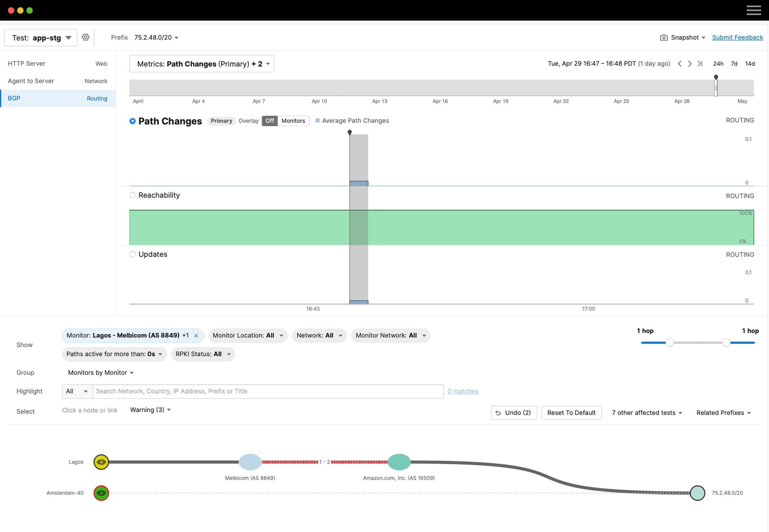The image size is (769, 532).
Task: Jump to latest time interval icon
Action: 700,63
